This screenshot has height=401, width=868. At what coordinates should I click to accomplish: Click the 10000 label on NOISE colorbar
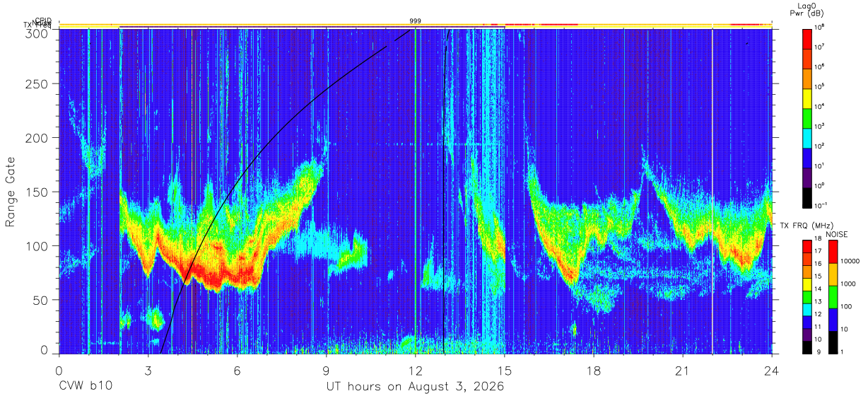click(850, 262)
